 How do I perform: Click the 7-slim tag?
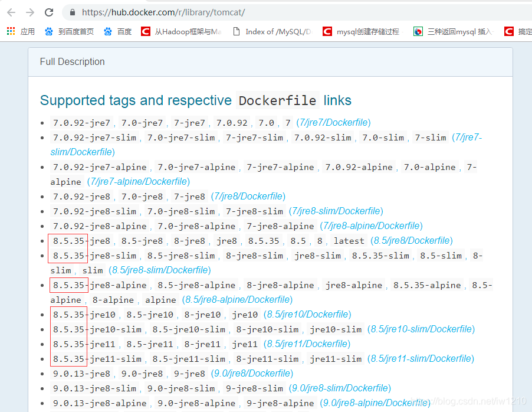pos(431,138)
